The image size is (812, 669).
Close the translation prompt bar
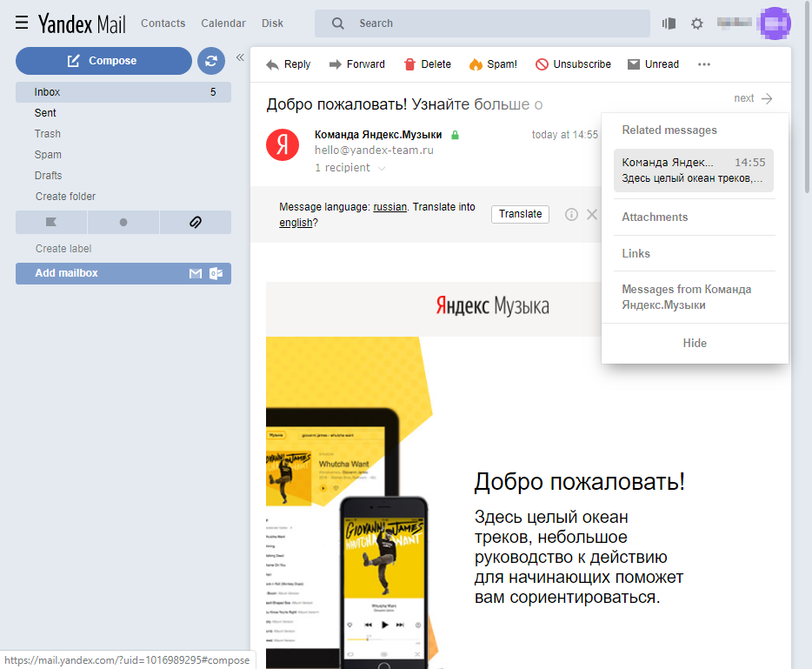(x=592, y=214)
